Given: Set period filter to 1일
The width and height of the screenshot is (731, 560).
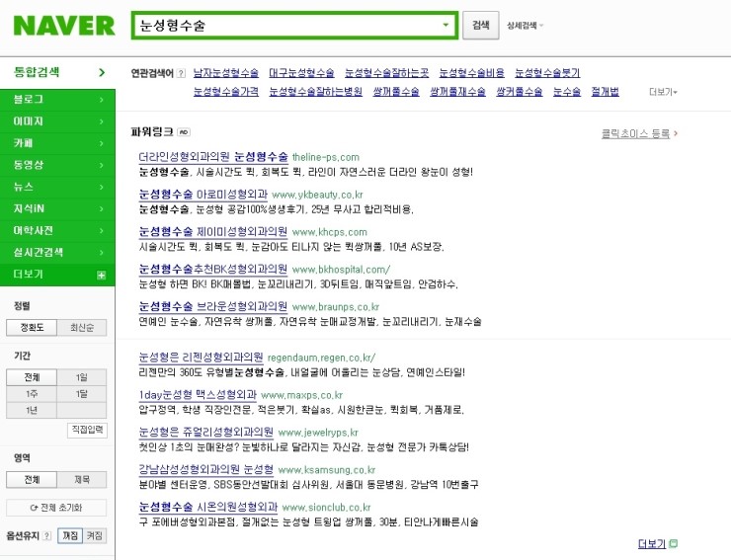Looking at the screenshot, I should (82, 377).
